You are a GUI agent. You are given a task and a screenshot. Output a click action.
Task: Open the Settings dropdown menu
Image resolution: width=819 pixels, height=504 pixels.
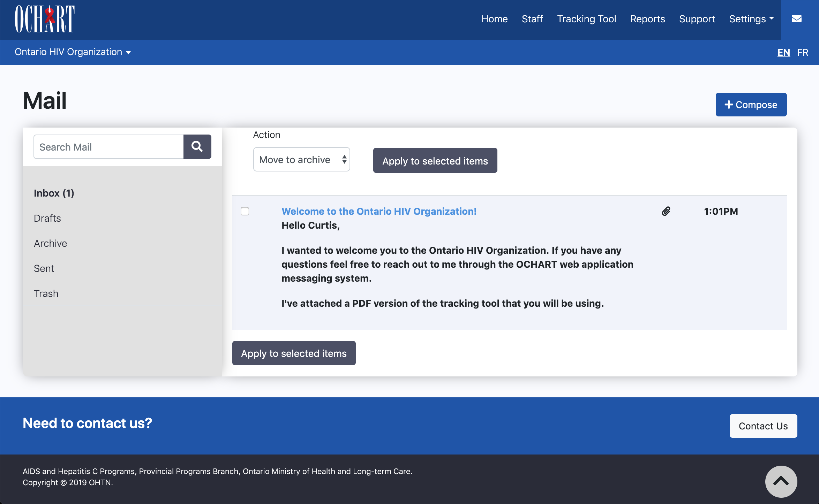tap(752, 19)
